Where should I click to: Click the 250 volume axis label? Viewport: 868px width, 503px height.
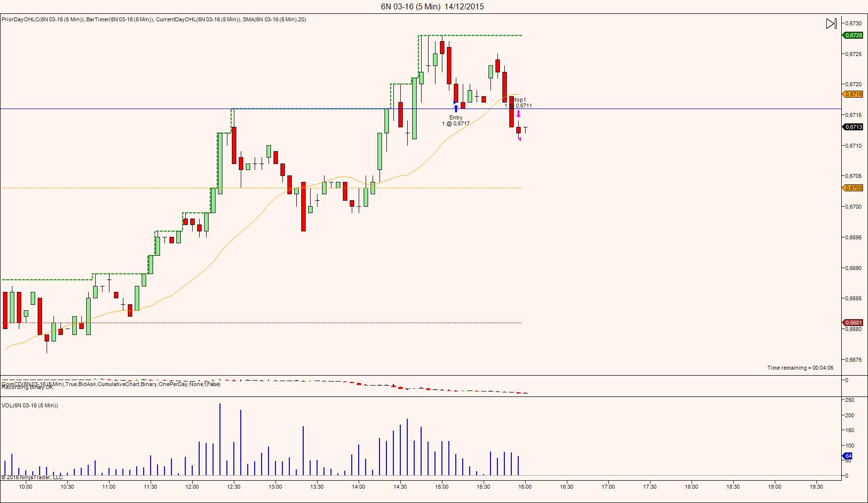click(x=850, y=400)
